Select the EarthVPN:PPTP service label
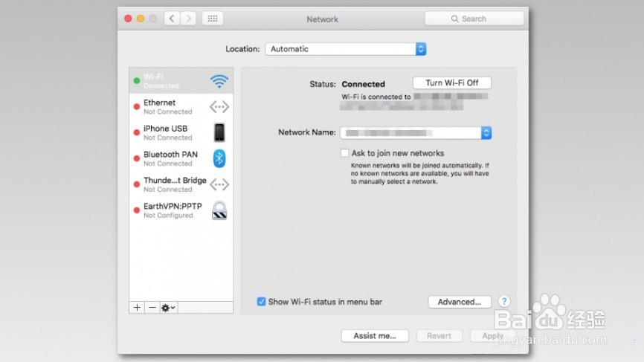The width and height of the screenshot is (644, 362). coord(173,206)
